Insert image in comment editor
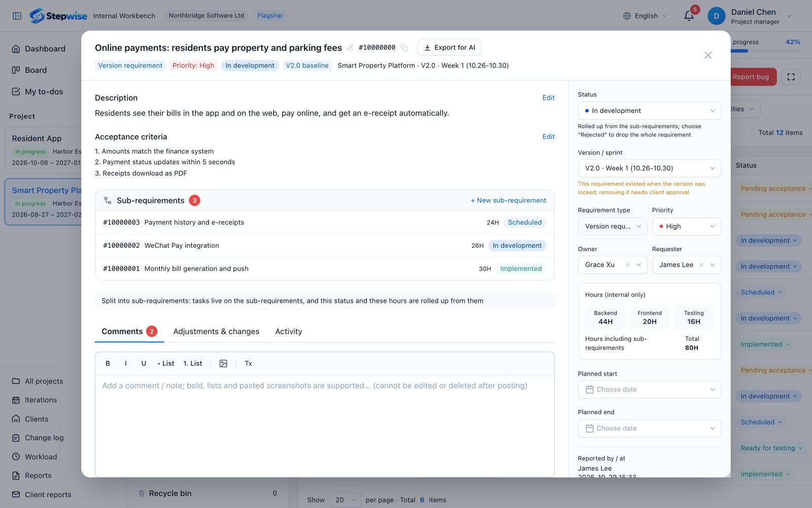Viewport: 812px width, 508px height. [223, 363]
